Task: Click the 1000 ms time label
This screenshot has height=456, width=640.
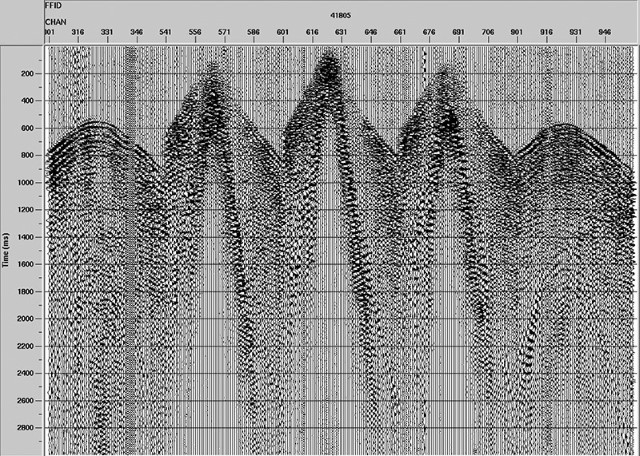Action: (x=28, y=183)
